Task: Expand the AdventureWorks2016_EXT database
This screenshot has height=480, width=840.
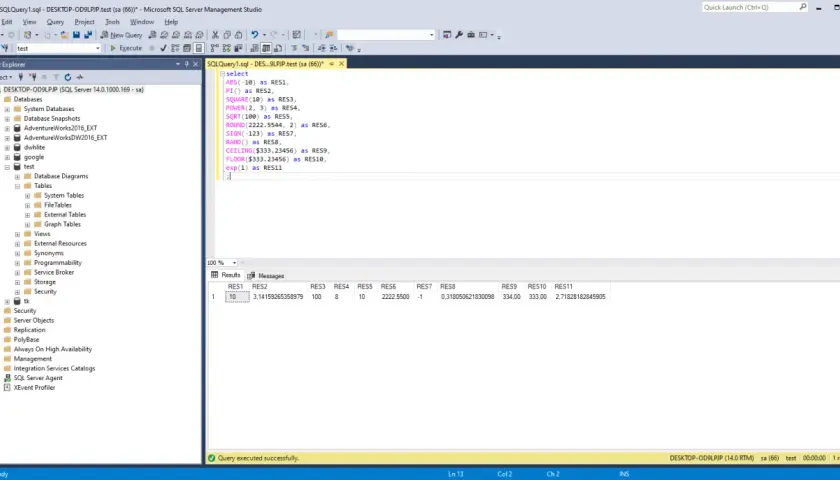Action: [x=7, y=128]
